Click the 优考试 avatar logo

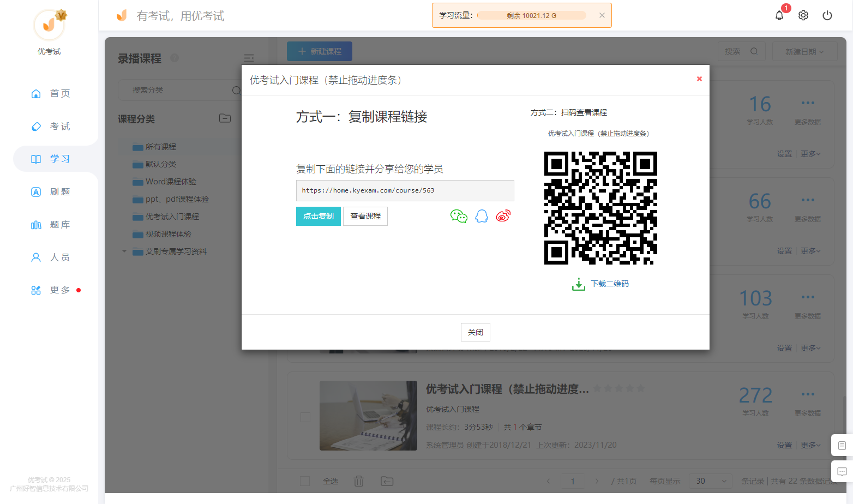click(x=49, y=25)
